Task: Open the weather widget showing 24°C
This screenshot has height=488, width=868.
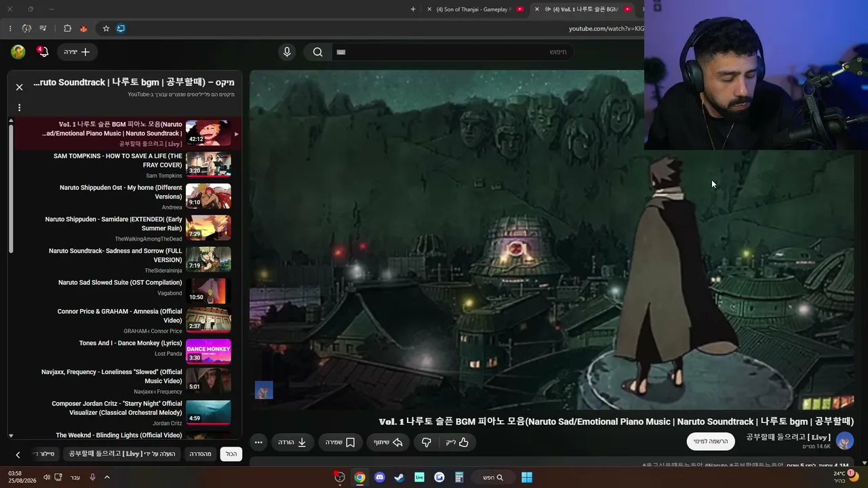Action: point(846,477)
